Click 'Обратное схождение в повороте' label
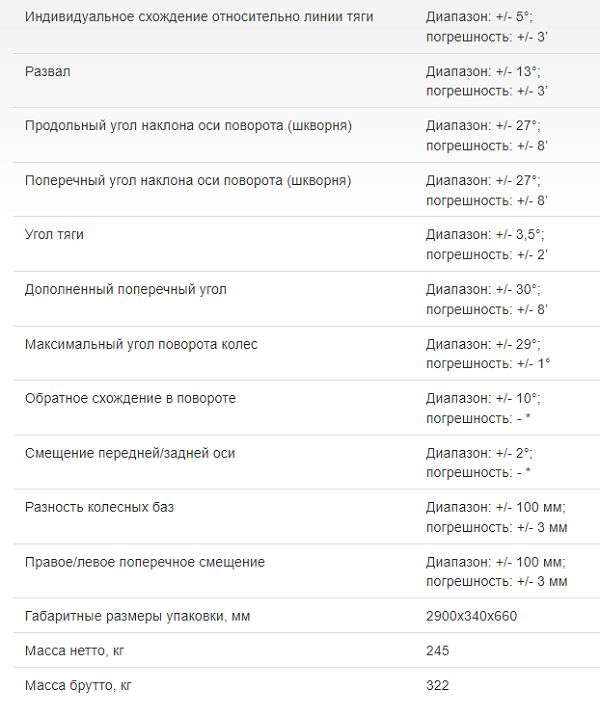 pos(130,398)
